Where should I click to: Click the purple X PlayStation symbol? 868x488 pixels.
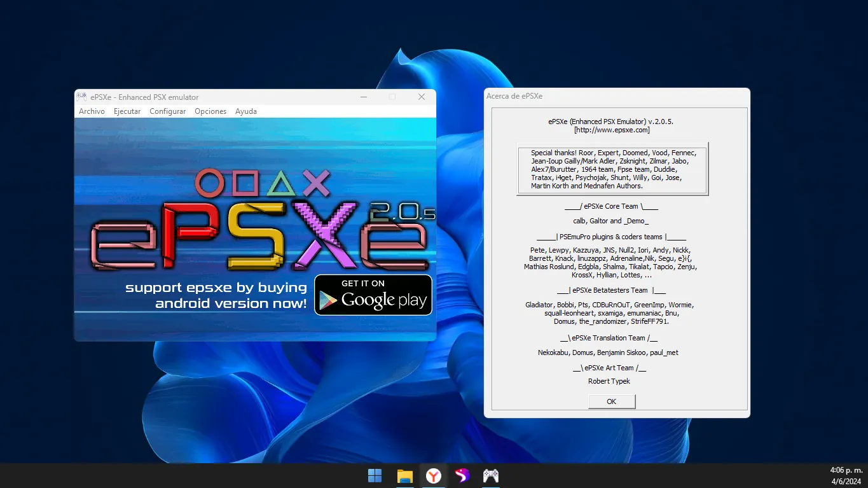click(316, 183)
